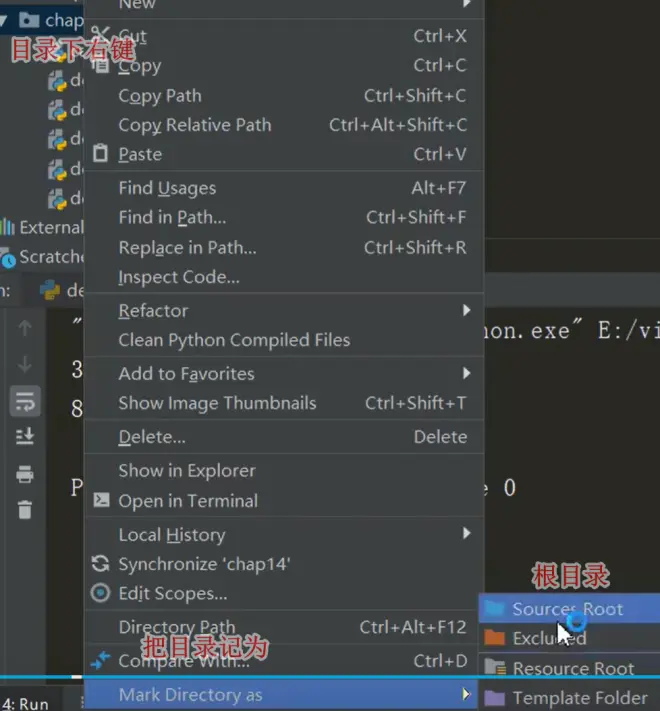Collapse the chap folder tree node
This screenshot has height=711, width=660.
[x=8, y=19]
